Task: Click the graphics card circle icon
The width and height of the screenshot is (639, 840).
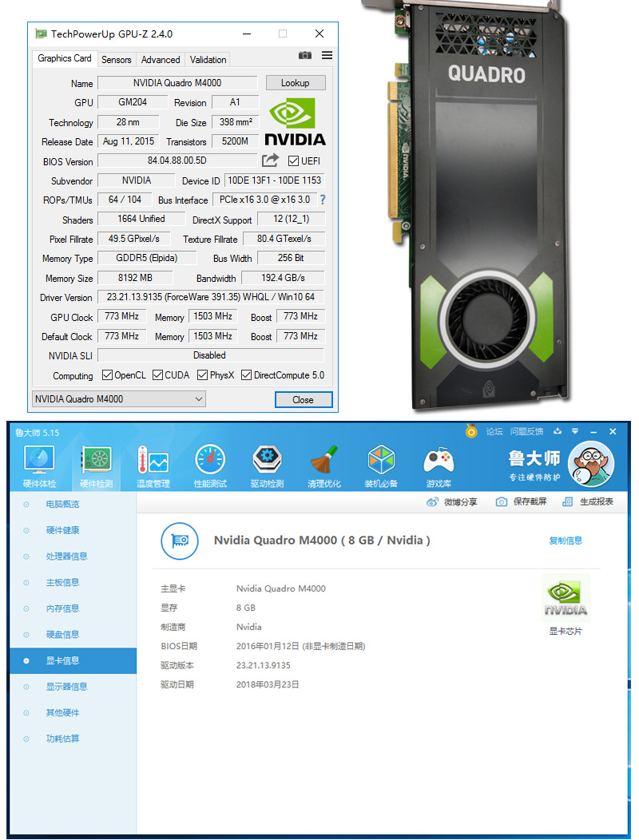Action: pyautogui.click(x=180, y=541)
